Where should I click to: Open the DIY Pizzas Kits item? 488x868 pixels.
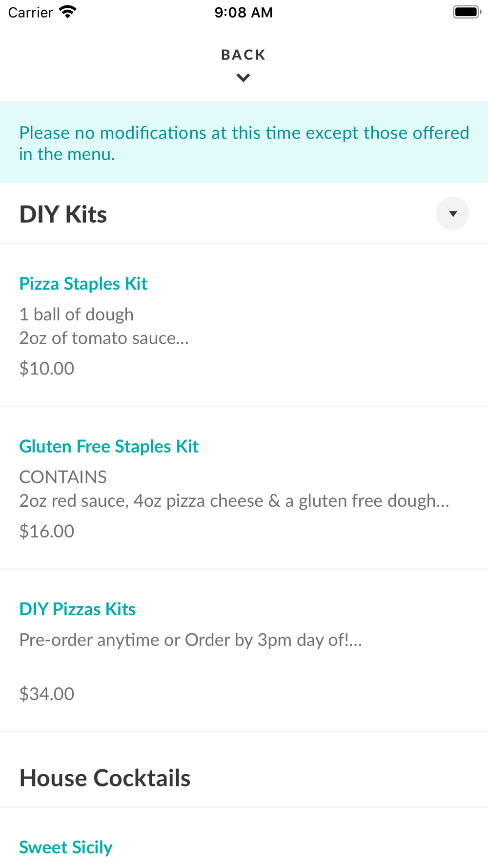tap(78, 609)
